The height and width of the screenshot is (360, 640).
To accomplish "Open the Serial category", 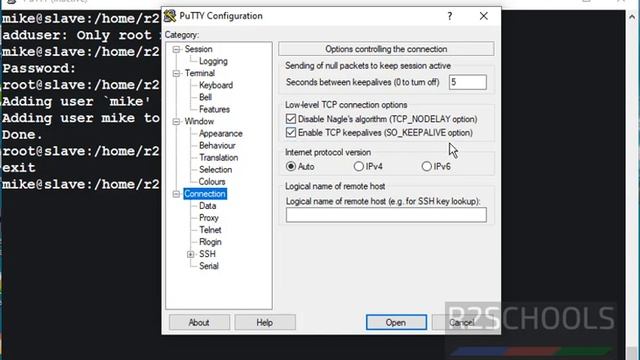I will (209, 266).
